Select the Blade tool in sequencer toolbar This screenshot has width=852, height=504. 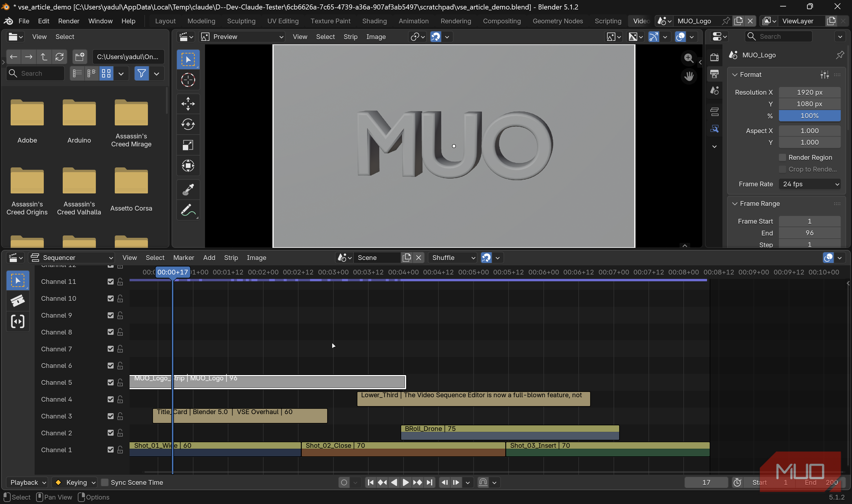[18, 301]
